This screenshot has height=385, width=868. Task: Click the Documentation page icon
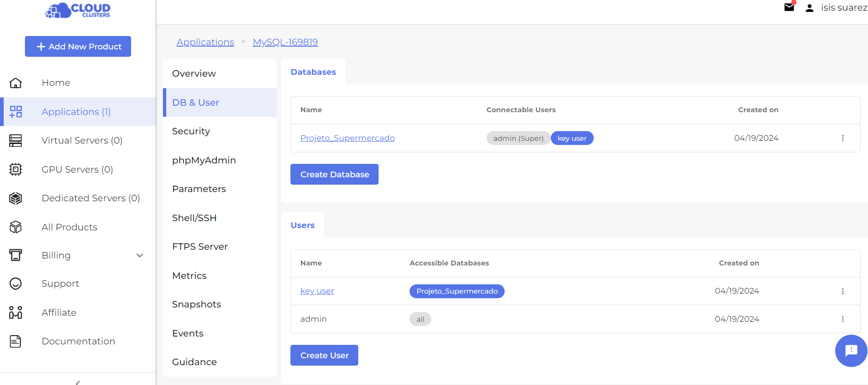pos(16,341)
